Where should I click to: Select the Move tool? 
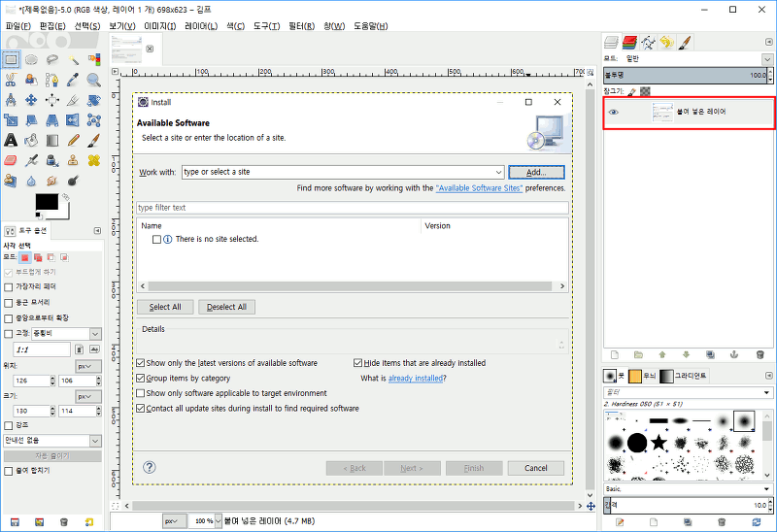coord(31,100)
